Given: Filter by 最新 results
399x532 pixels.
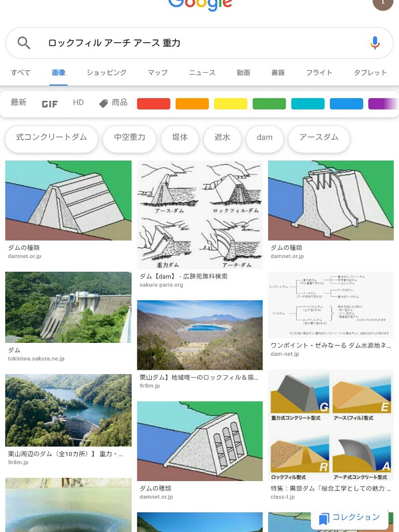Looking at the screenshot, I should [x=18, y=102].
